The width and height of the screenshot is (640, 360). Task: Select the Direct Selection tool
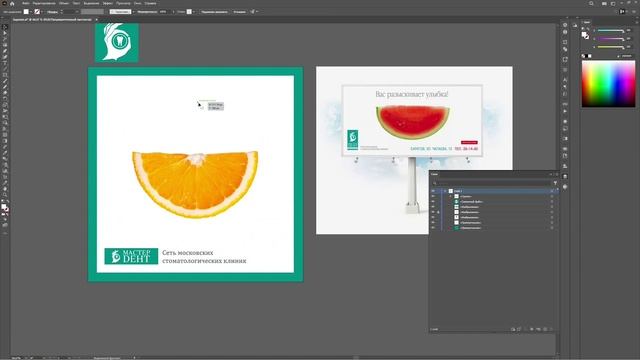[5, 33]
